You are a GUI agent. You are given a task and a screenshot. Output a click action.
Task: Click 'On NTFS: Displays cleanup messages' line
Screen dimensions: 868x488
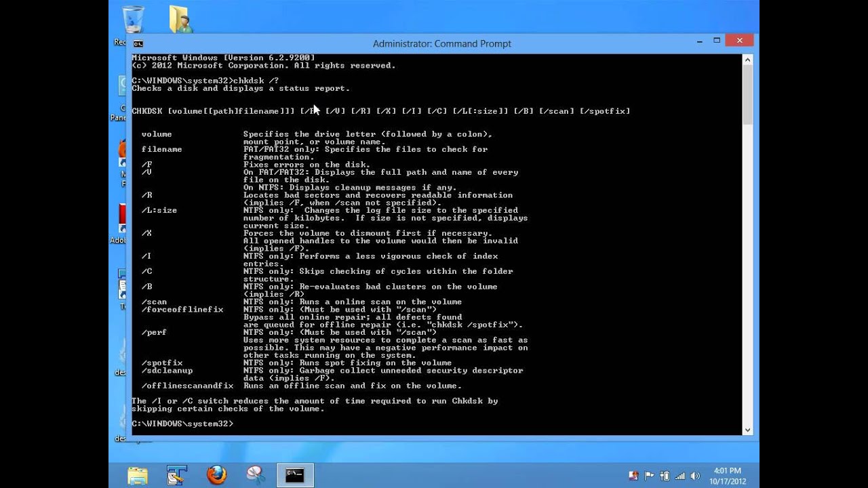[x=350, y=188]
